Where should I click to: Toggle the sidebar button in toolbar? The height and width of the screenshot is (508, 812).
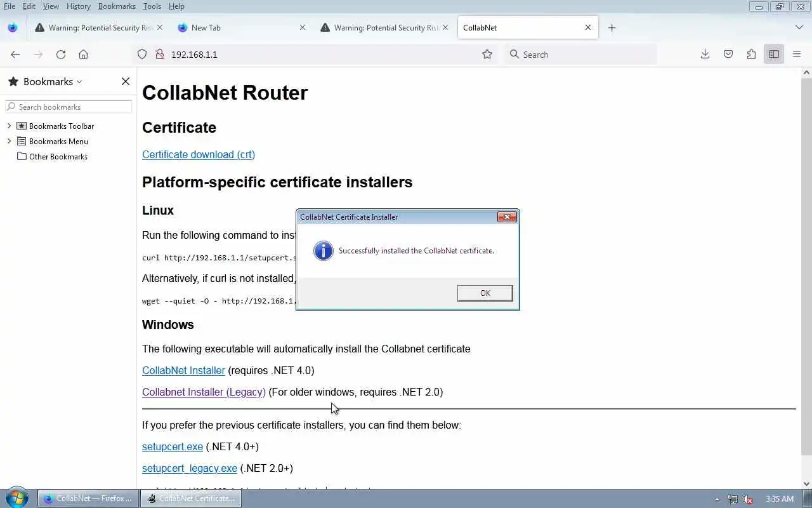tap(774, 55)
